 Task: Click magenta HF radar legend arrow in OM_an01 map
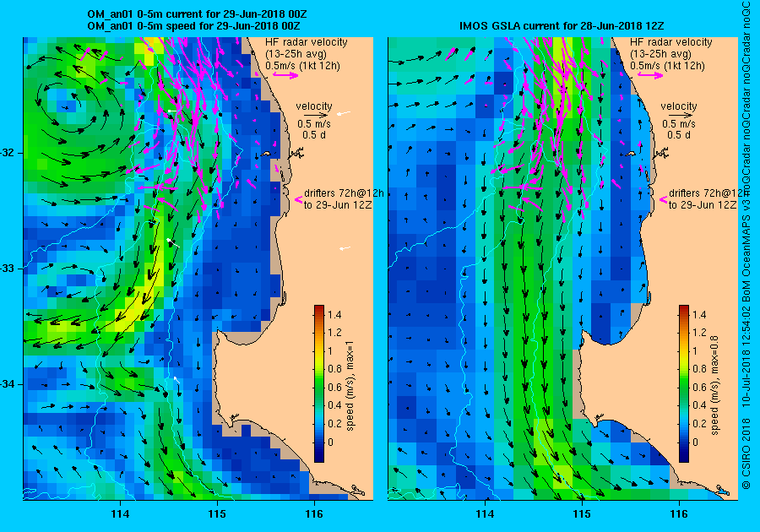coord(285,74)
